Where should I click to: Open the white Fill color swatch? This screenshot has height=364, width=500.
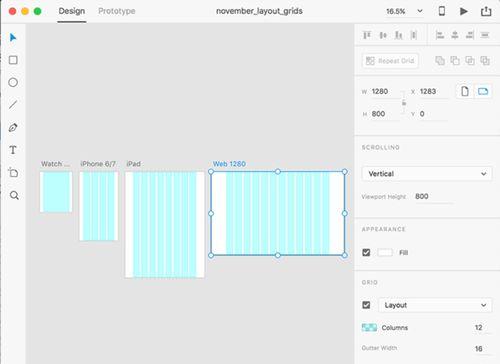pos(385,252)
